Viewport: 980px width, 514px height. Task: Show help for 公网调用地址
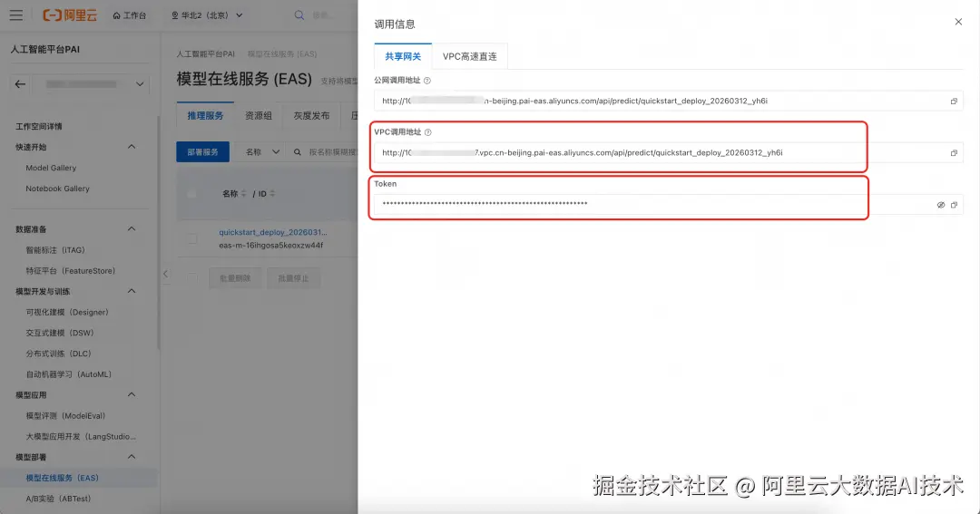427,81
